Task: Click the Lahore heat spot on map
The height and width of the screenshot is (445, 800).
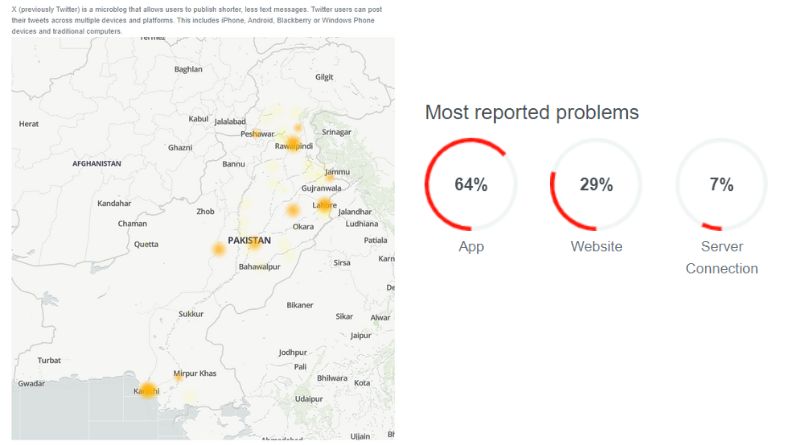Action: coord(323,205)
